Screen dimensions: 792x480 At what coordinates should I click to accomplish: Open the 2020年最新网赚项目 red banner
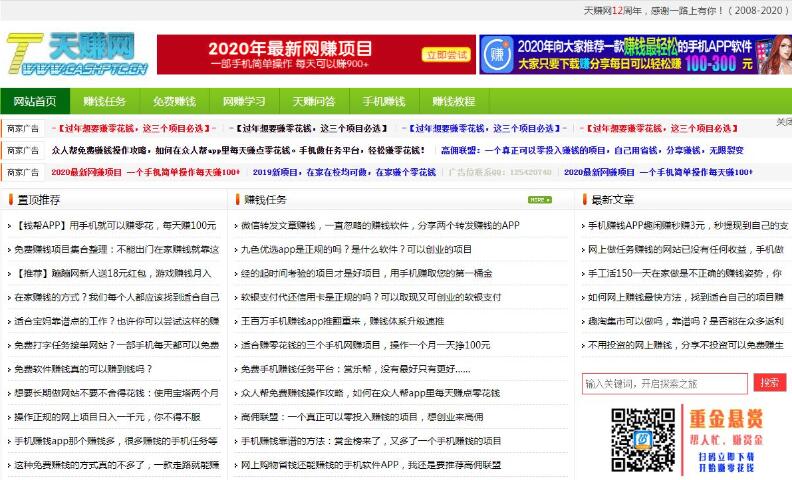pyautogui.click(x=316, y=55)
